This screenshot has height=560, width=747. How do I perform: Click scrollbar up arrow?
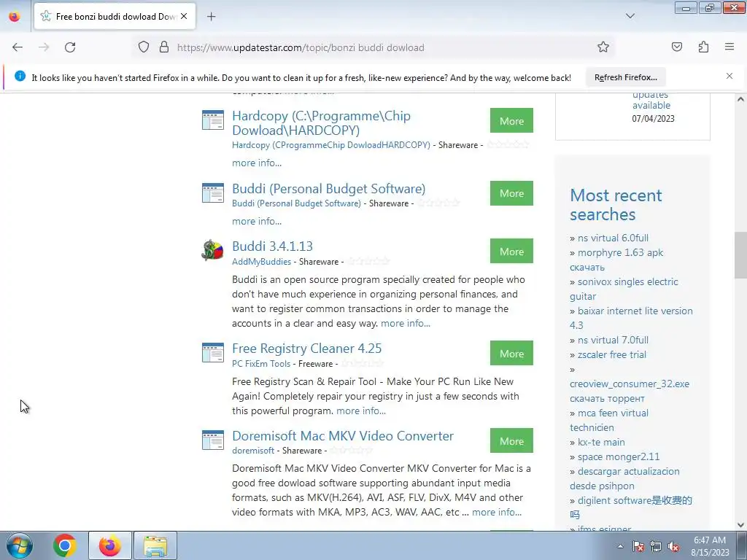point(740,99)
